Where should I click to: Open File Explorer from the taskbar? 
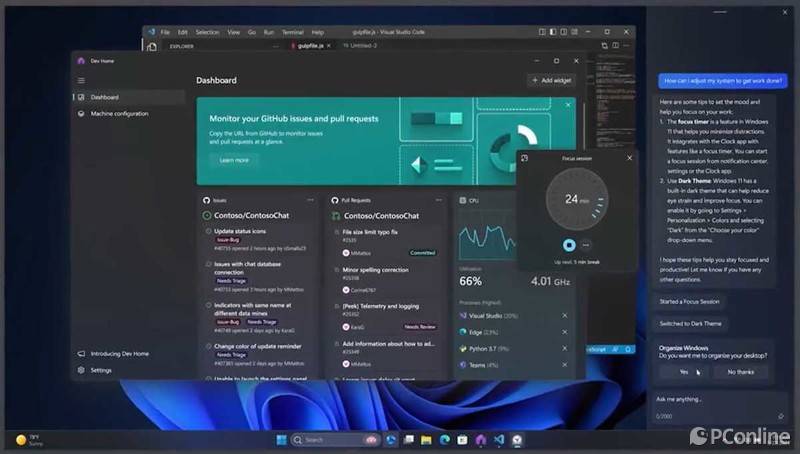(427, 440)
